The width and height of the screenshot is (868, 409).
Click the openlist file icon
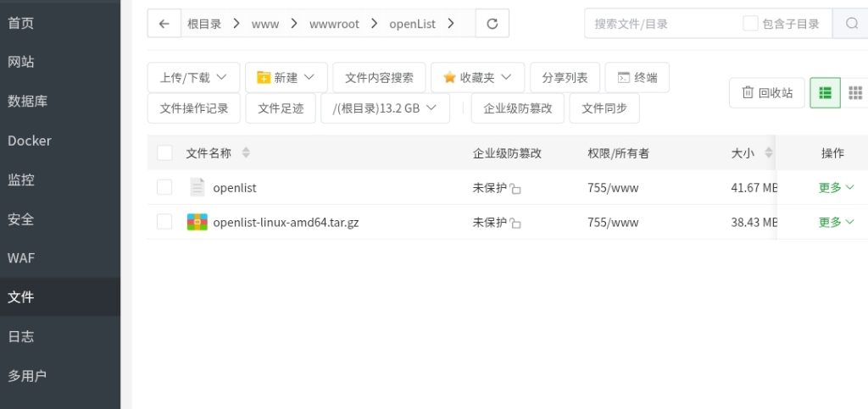197,187
